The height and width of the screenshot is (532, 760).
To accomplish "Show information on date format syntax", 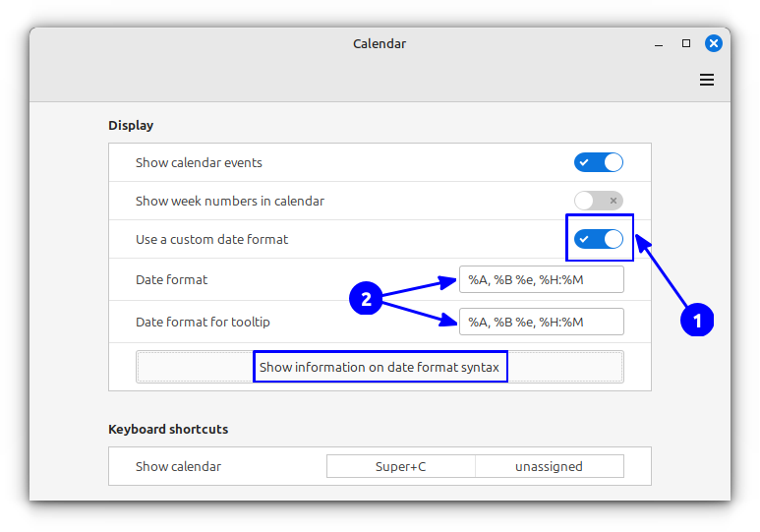I will click(x=380, y=367).
